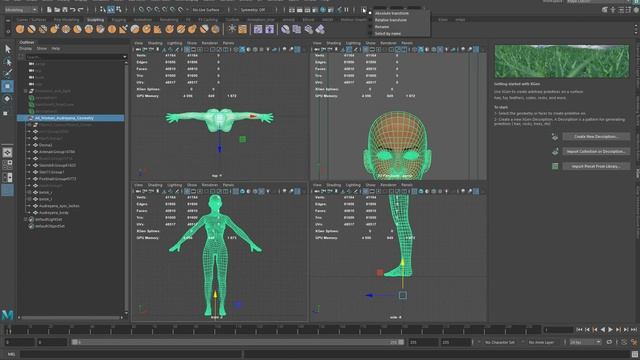Screen dimensions: 640x360
Task: Click the Create New Description button
Action: point(596,137)
